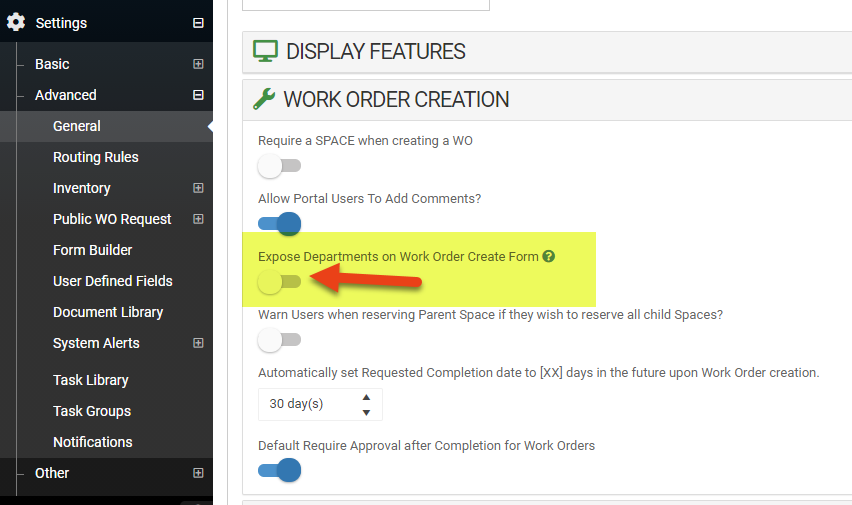
Task: Expand the Other settings group
Action: tap(198, 473)
